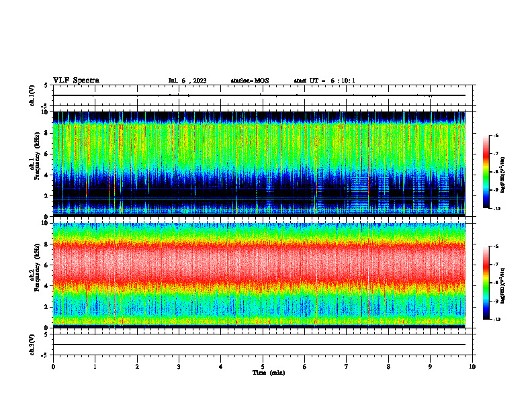Viewport: 532px width, 411px height.
Task: Click the 'Time (min)' axis label
Action: pos(269,373)
